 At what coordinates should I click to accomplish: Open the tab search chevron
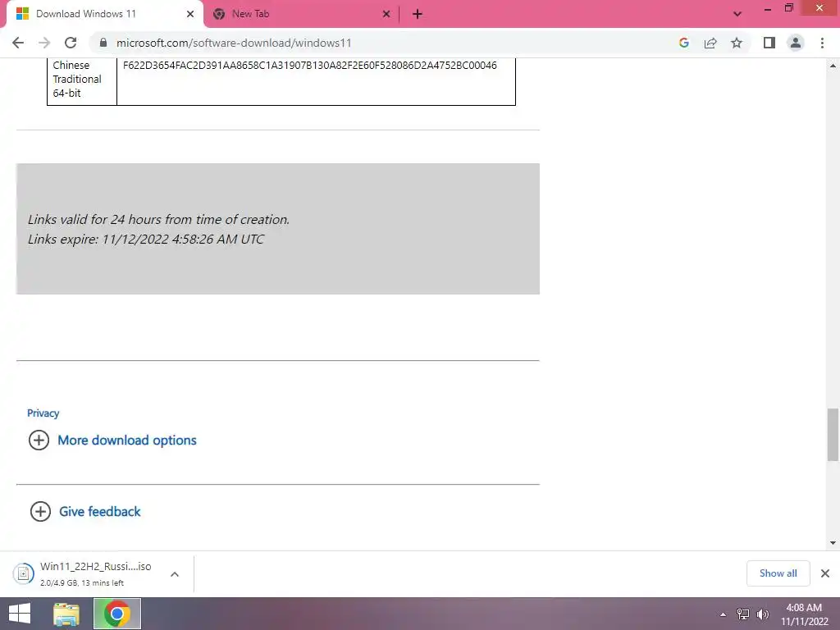737,14
